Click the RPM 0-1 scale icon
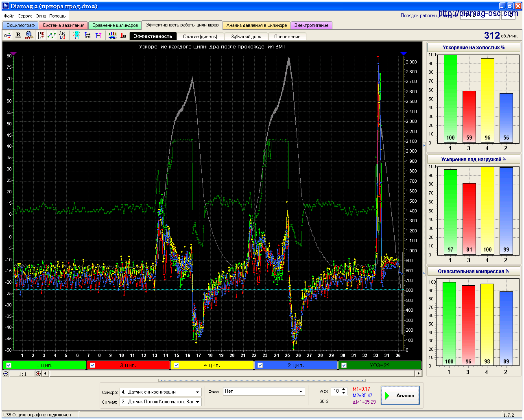 [x=41, y=35]
